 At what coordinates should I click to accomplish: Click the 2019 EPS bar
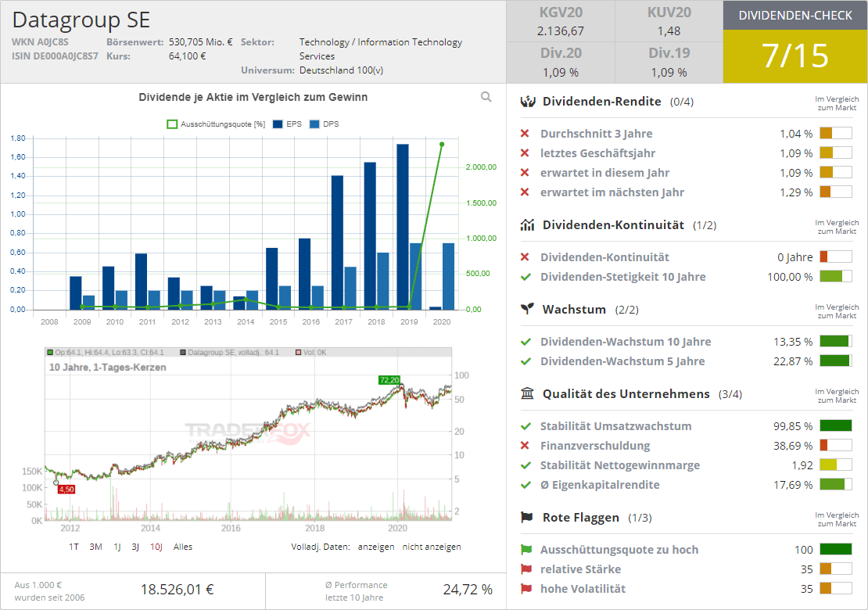click(x=403, y=226)
